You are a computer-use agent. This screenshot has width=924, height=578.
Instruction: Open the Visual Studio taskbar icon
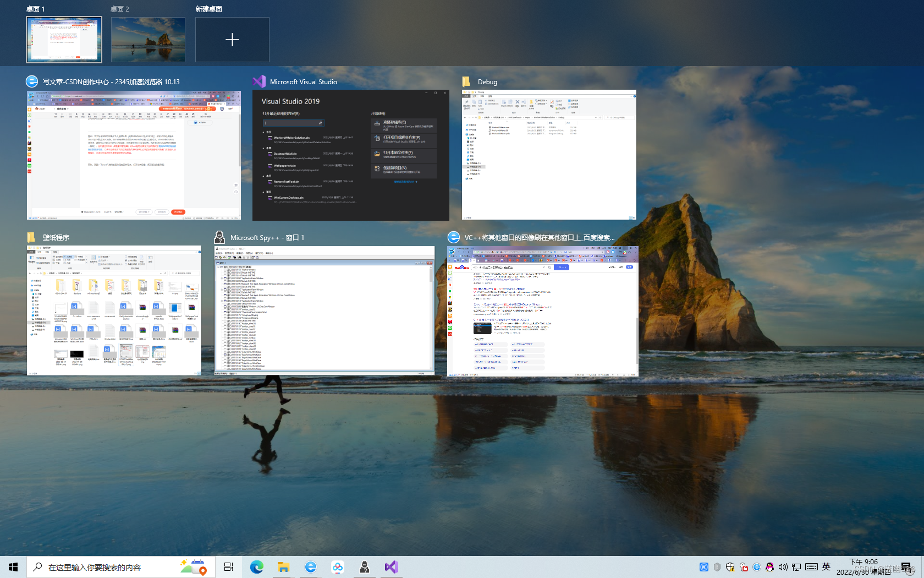coord(391,567)
